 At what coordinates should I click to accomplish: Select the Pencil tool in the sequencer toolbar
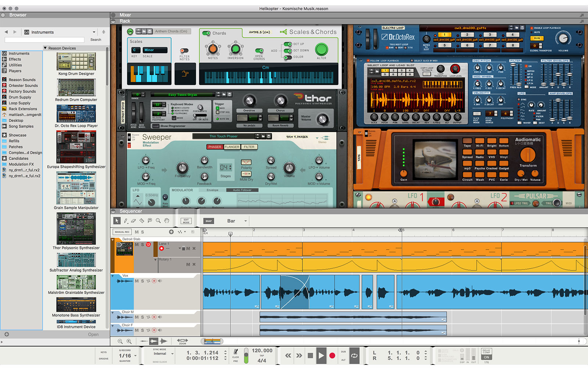click(x=126, y=220)
